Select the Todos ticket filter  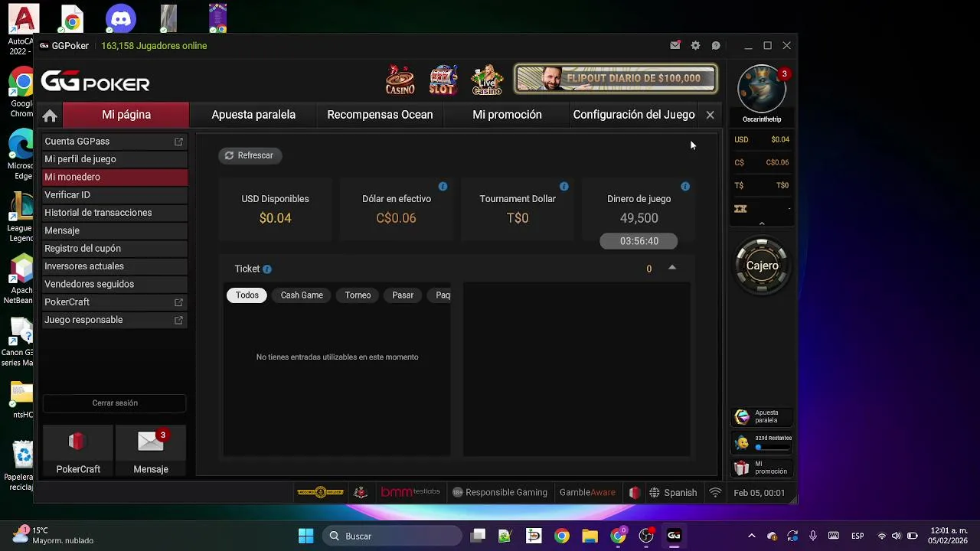tap(247, 295)
